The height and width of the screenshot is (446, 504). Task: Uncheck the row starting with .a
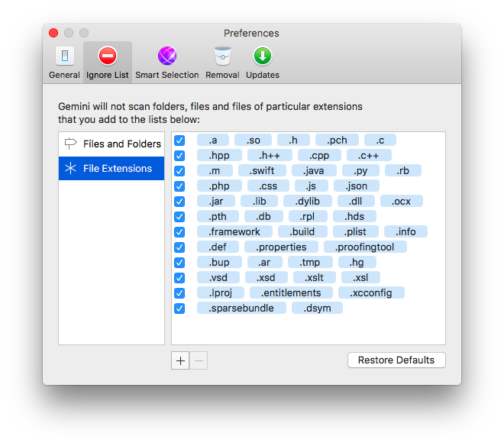click(x=179, y=141)
